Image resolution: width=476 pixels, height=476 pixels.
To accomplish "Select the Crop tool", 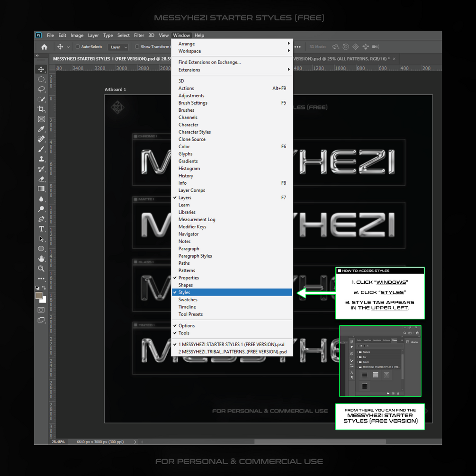I will [41, 109].
